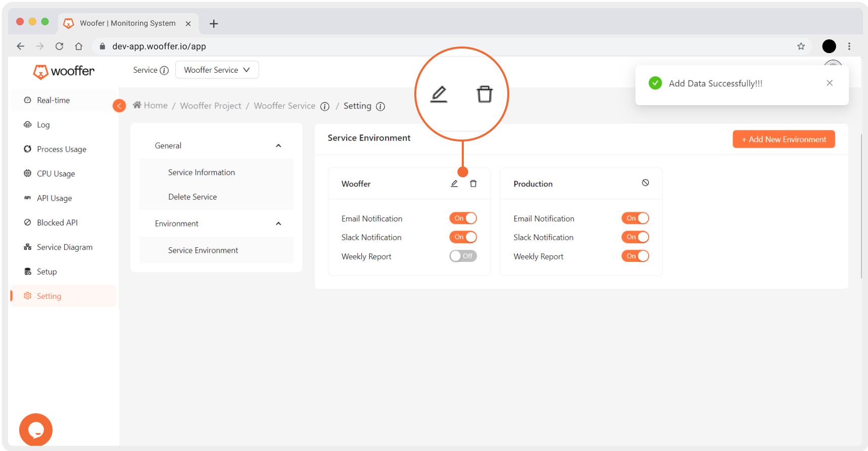The height and width of the screenshot is (451, 868).
Task: Open a new browser tab
Action: point(214,23)
